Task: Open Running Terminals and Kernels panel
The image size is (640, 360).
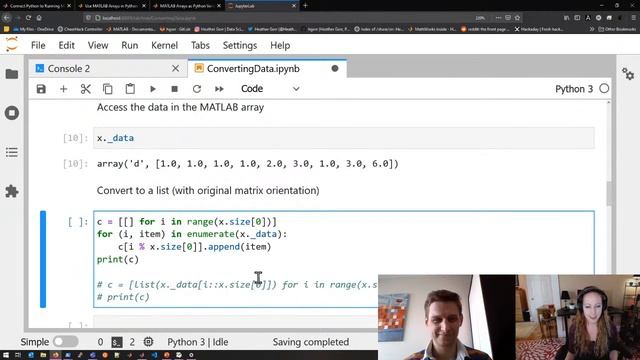Action: (12, 113)
